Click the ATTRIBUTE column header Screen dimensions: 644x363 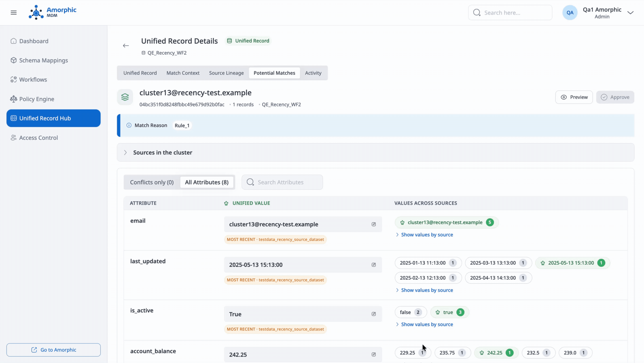(143, 203)
